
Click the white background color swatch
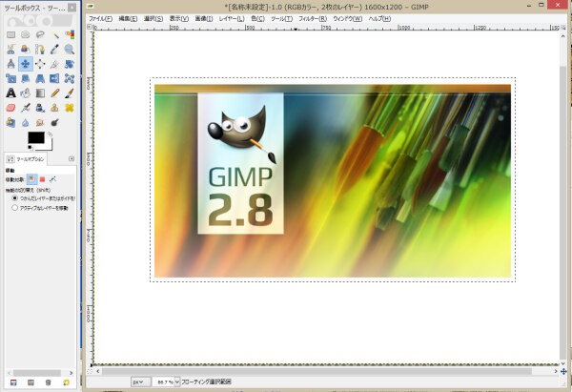point(49,146)
